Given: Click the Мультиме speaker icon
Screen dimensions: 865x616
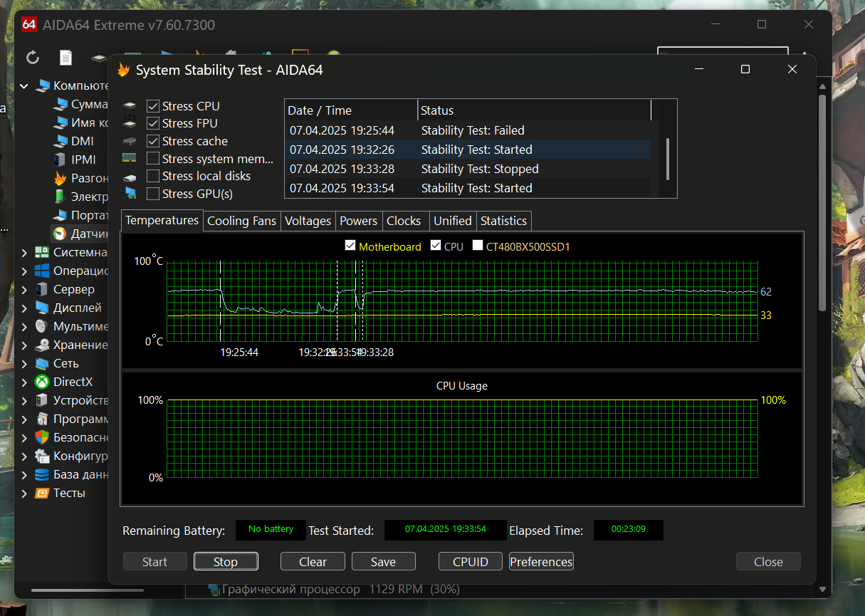Looking at the screenshot, I should point(42,326).
